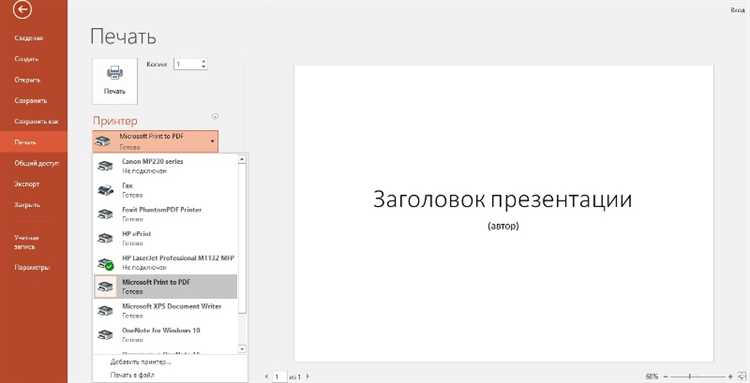Click the current page number field
Screen dimensions: 750x383
(x=279, y=377)
